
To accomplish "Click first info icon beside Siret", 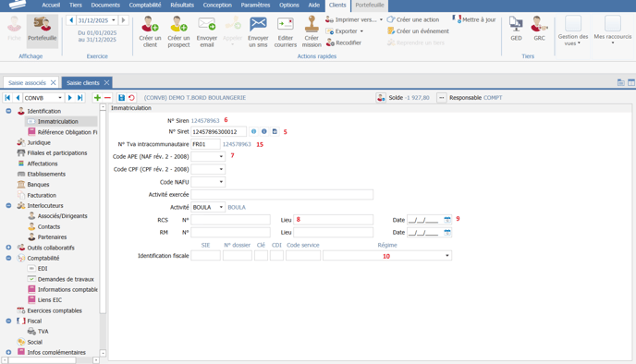I will [253, 131].
